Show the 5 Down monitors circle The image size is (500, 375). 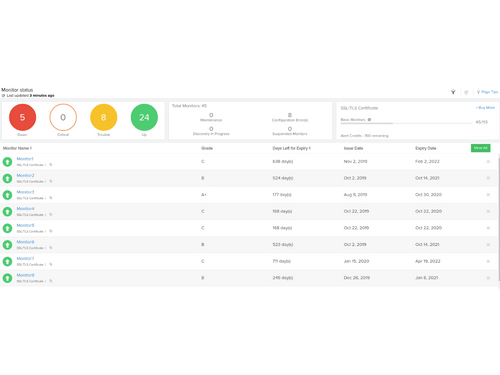coord(22,117)
